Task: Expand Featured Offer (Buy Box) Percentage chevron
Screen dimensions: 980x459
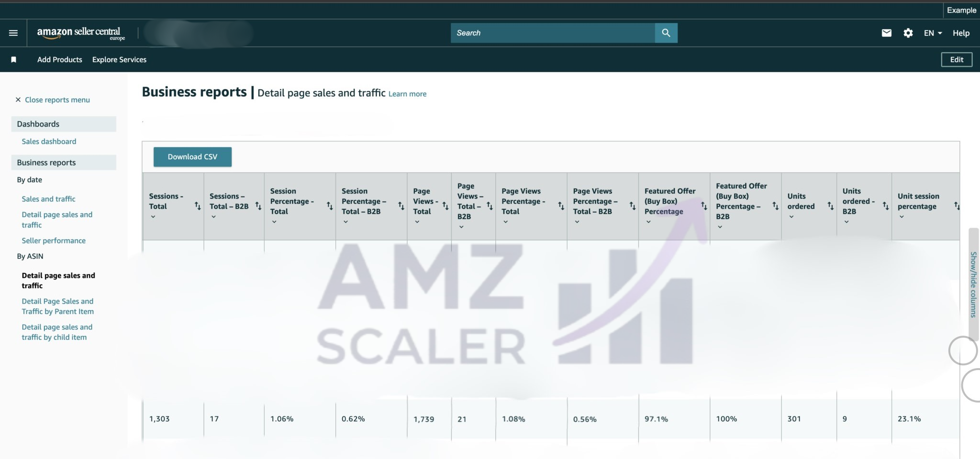Action: pos(648,222)
